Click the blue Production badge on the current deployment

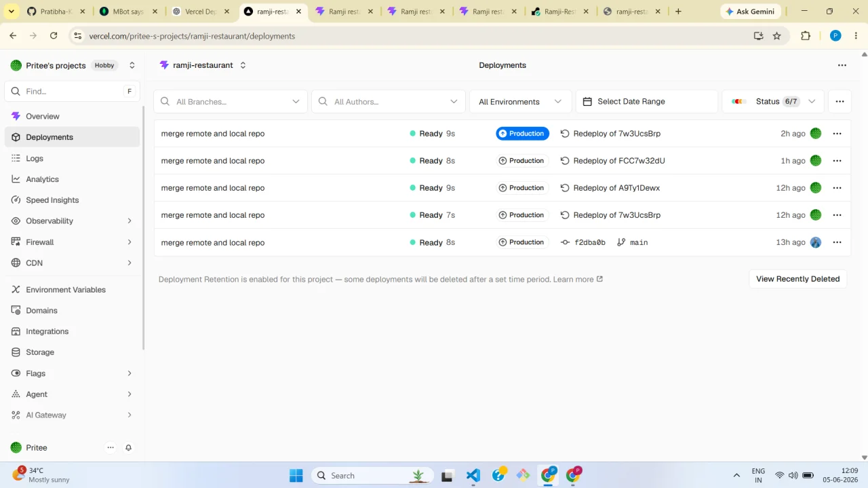pos(522,134)
